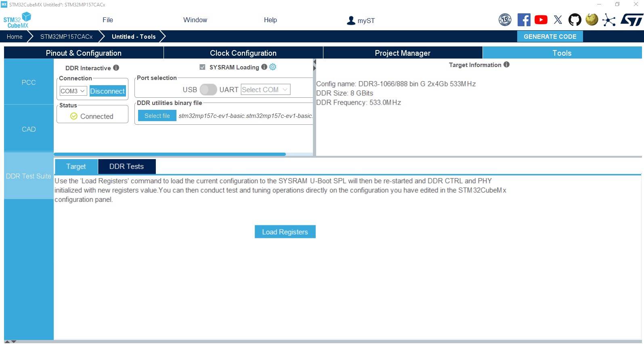Restore the STM32CubeMX window size
644x344 pixels.
tap(617, 4)
